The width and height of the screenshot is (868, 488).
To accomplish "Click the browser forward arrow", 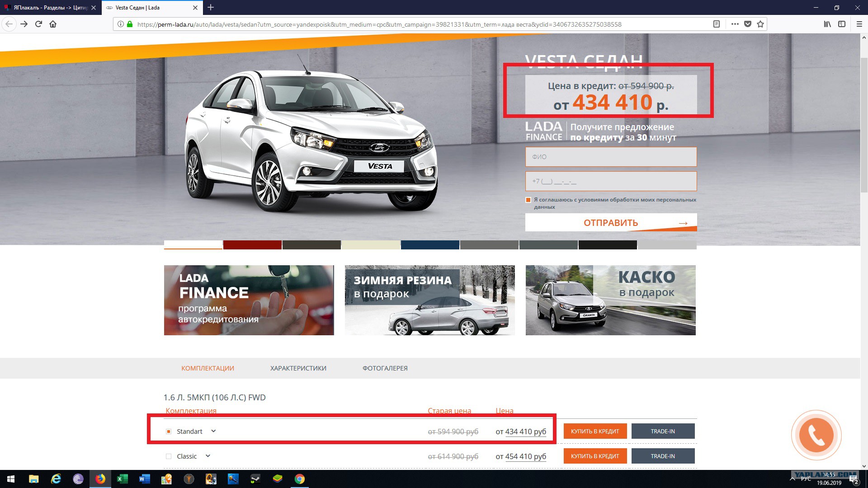I will 24,24.
